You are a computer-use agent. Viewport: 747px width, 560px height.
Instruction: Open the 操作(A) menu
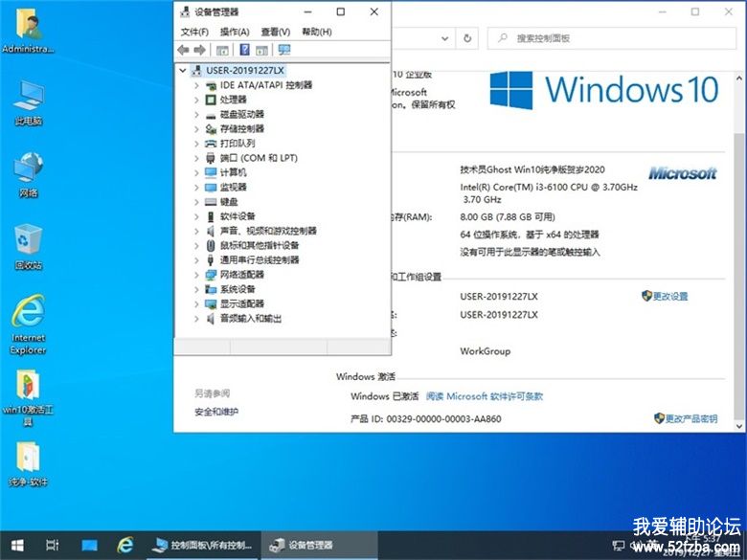pyautogui.click(x=235, y=32)
